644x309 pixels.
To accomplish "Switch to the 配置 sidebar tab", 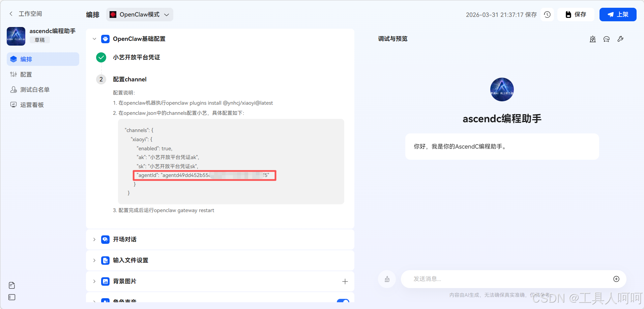I will pos(26,74).
